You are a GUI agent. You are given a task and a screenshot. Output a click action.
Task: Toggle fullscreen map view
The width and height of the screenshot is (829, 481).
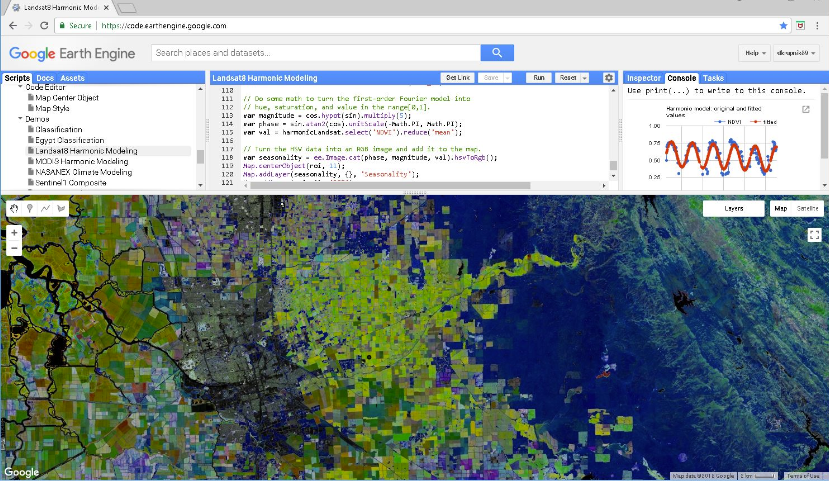[x=814, y=235]
